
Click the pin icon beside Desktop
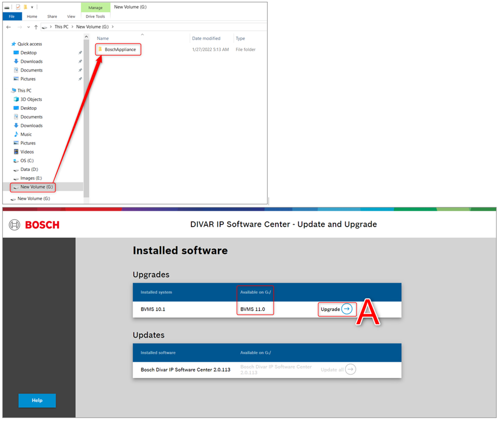tap(80, 52)
